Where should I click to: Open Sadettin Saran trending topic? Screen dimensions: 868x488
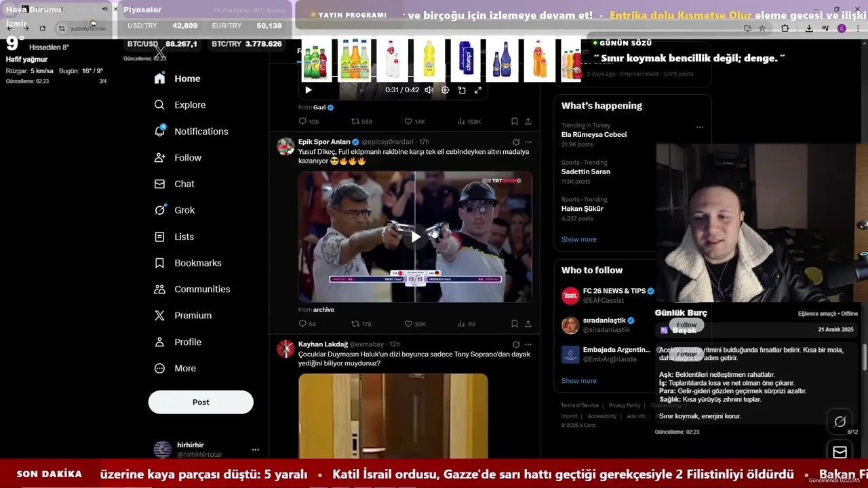click(586, 171)
